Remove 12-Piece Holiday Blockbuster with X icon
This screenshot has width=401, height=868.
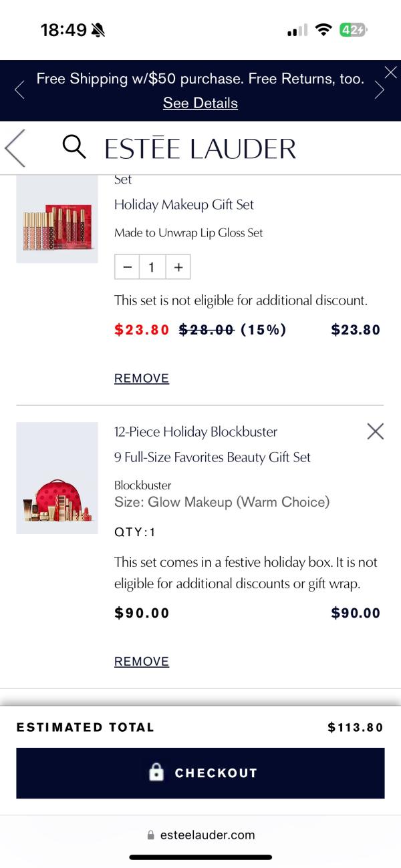pos(376,431)
